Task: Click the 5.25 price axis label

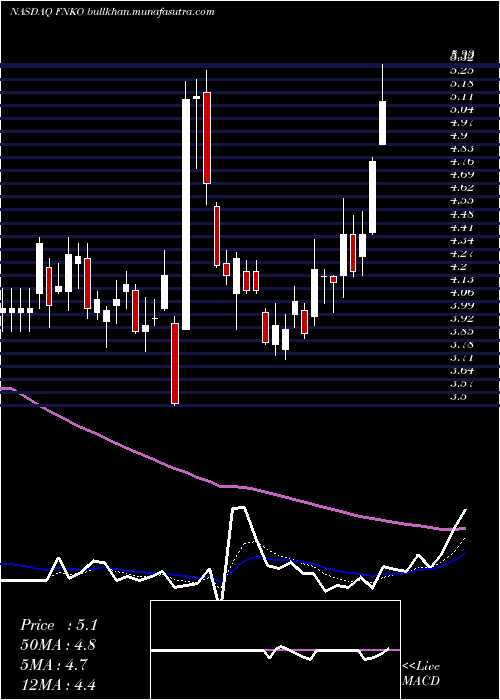Action: (462, 71)
